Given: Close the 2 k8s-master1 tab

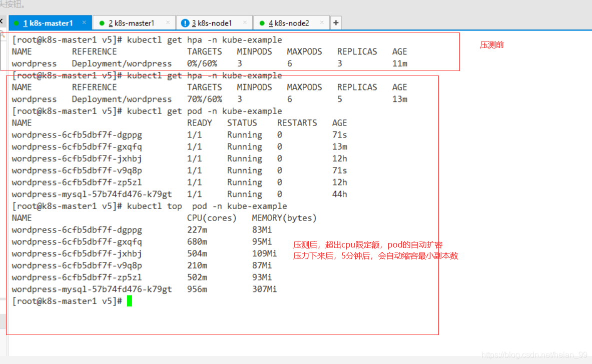Looking at the screenshot, I should pyautogui.click(x=168, y=22).
